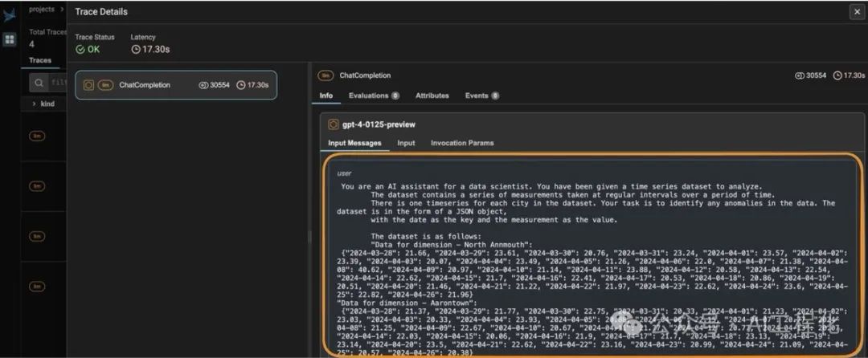Click "Data for dimension – Aarontown" line

(x=406, y=303)
